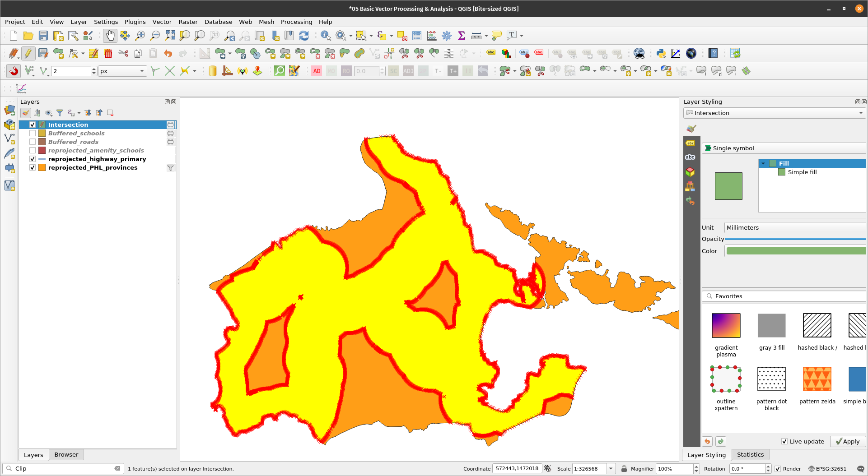The image size is (868, 476).
Task: Hide the reprojected_highway_primary layer
Action: click(x=33, y=159)
